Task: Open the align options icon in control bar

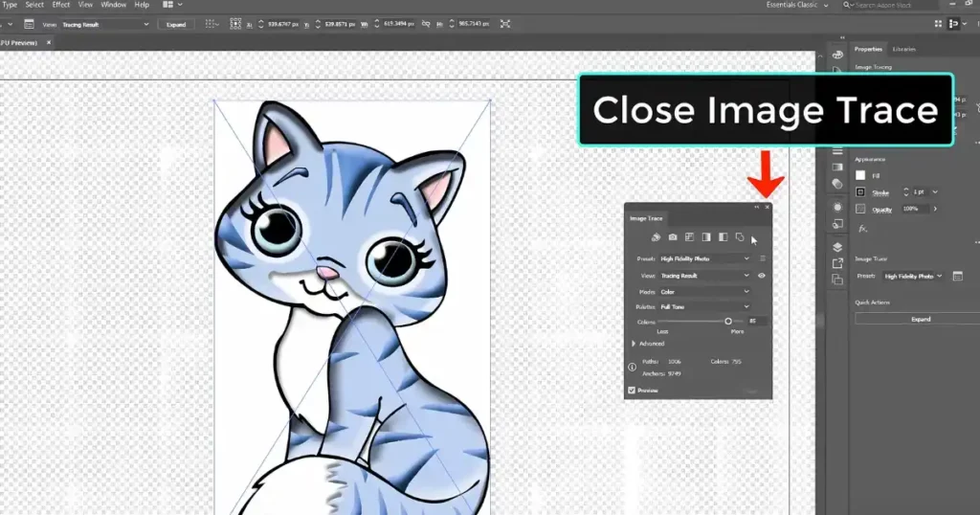Action: pos(212,24)
